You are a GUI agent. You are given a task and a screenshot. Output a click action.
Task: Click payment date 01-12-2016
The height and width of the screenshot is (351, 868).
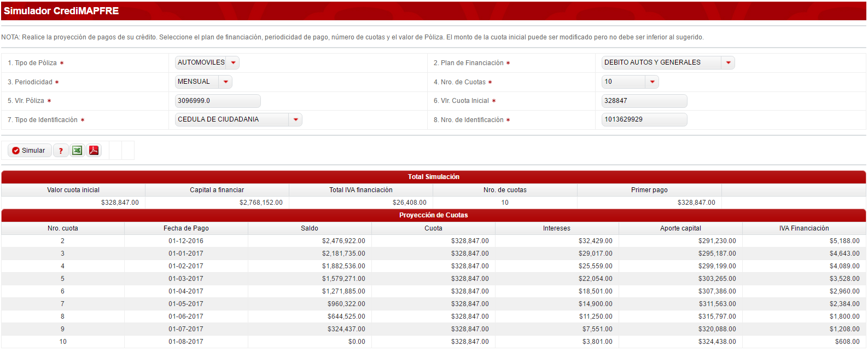(186, 241)
